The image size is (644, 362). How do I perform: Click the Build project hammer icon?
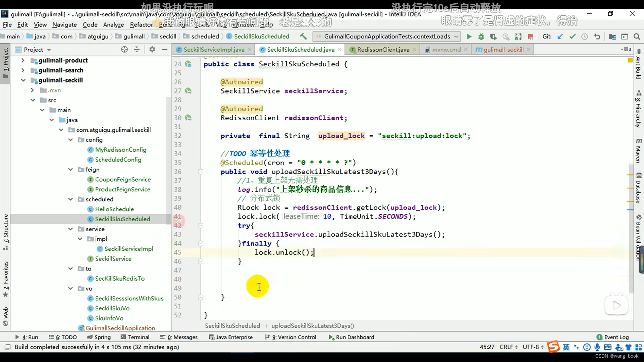point(303,36)
